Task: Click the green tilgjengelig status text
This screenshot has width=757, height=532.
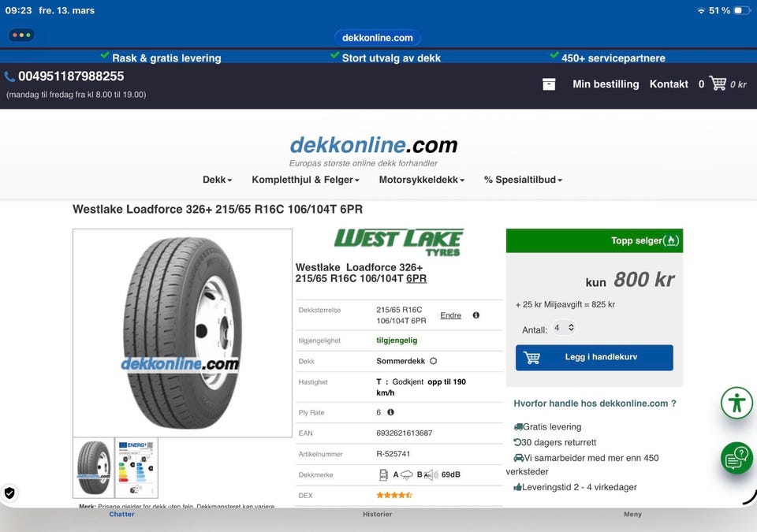Action: tap(397, 340)
